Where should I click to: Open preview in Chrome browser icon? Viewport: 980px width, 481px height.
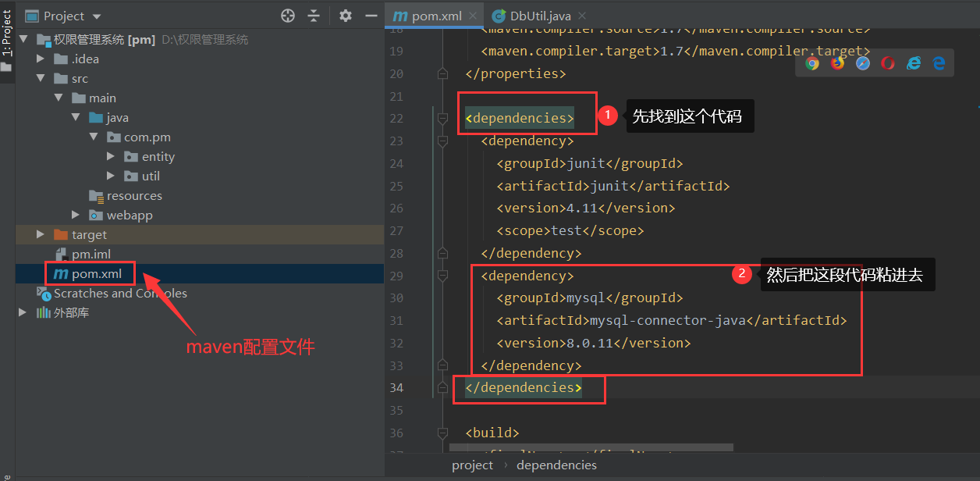(x=812, y=64)
